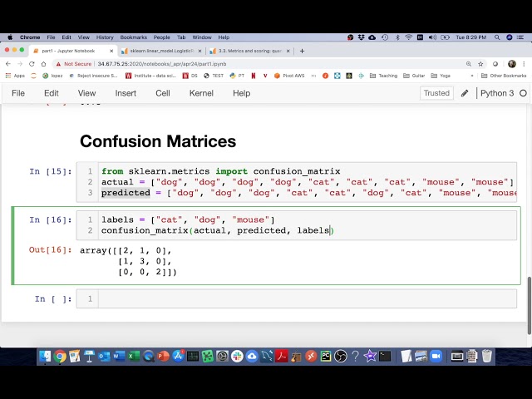Image resolution: width=532 pixels, height=399 pixels.
Task: Open the Institute – data sci... bookmark
Action: (x=150, y=76)
